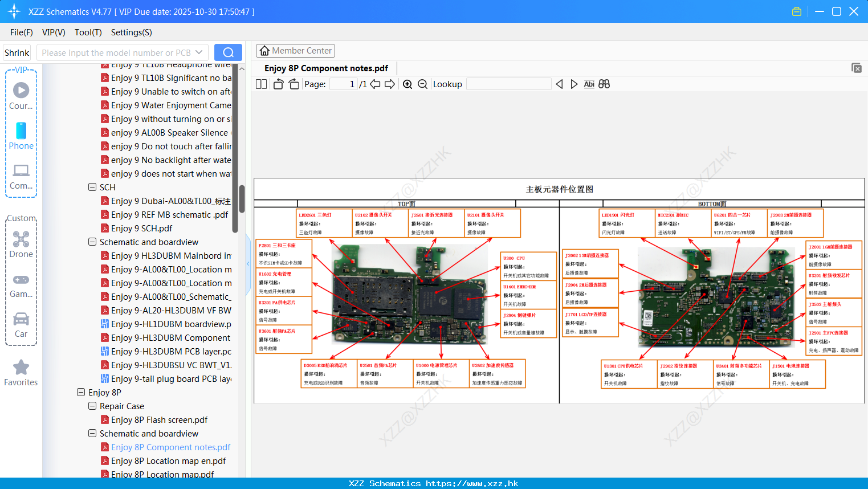Find next lookup result
The image size is (868, 489).
574,84
